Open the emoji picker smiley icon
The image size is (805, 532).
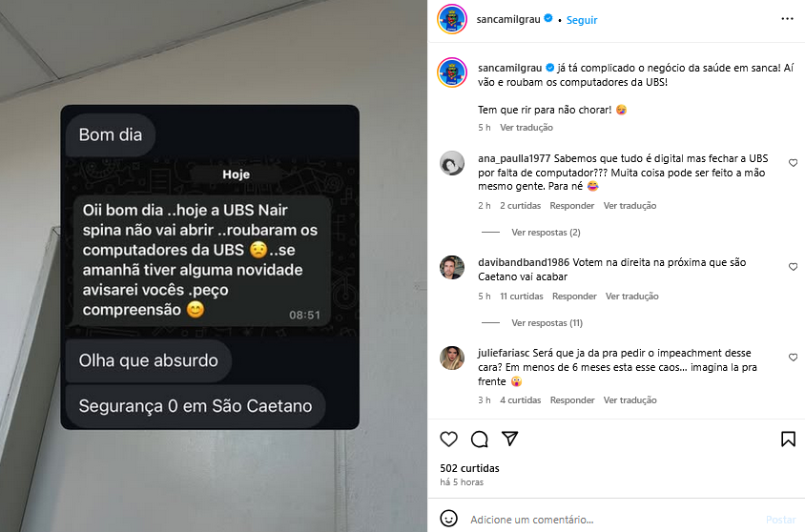(x=448, y=519)
